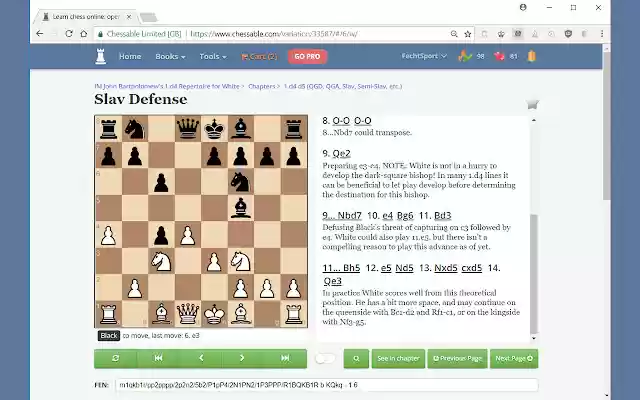
Task: Click the shield extension icon
Action: [x=568, y=34]
